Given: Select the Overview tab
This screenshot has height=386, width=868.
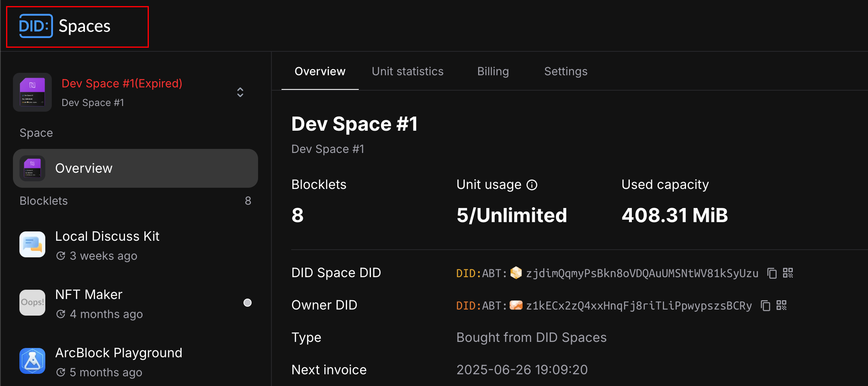Looking at the screenshot, I should (320, 72).
